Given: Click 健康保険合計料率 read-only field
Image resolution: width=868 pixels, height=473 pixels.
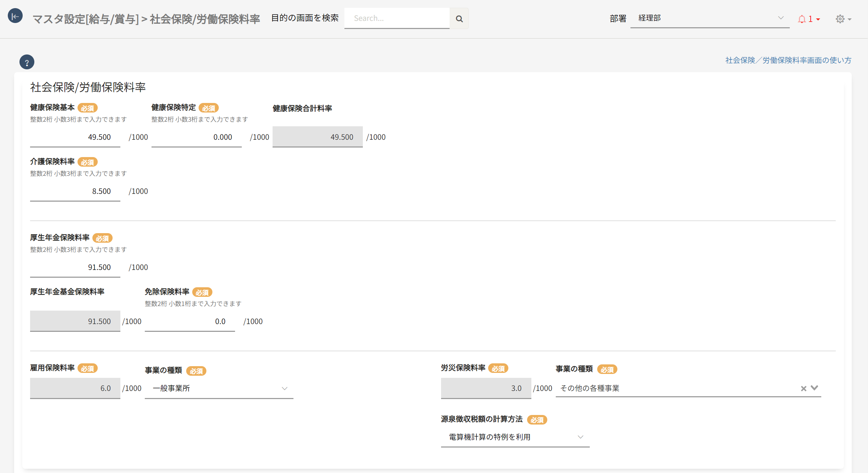Looking at the screenshot, I should [x=318, y=137].
